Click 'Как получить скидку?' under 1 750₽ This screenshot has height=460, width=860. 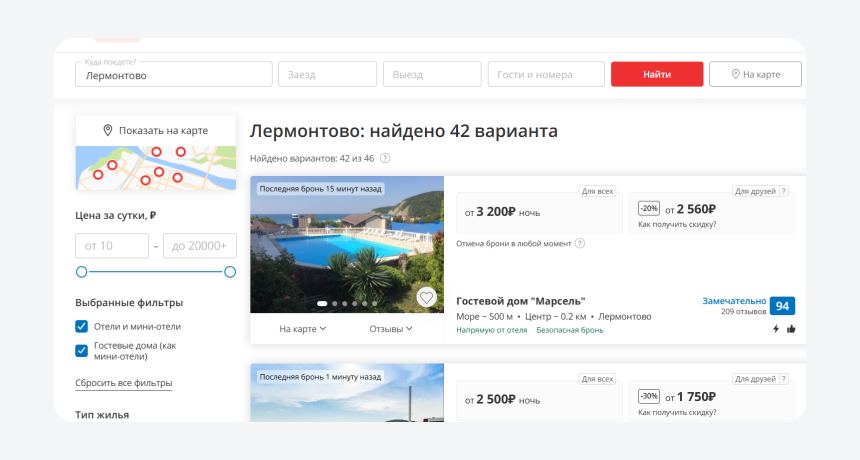click(677, 412)
